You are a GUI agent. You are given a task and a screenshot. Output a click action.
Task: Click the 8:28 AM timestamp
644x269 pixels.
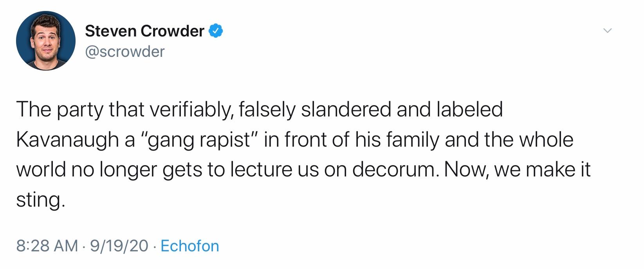tap(47, 246)
